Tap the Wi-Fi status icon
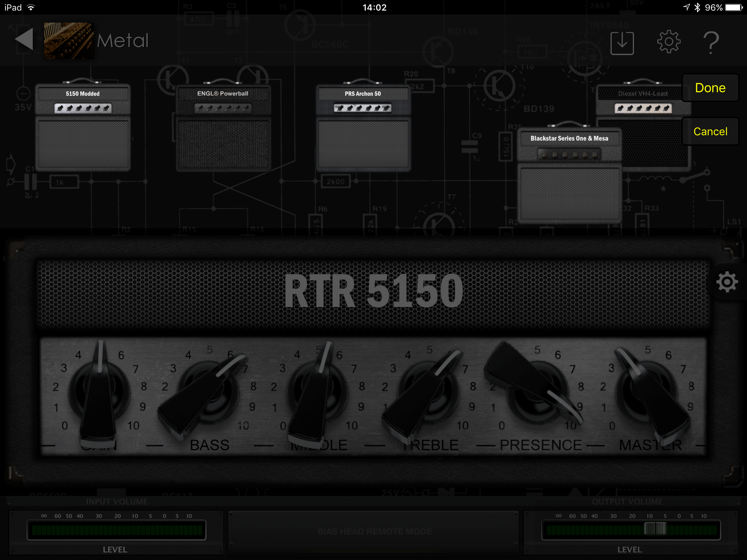The height and width of the screenshot is (560, 747). coord(31,7)
